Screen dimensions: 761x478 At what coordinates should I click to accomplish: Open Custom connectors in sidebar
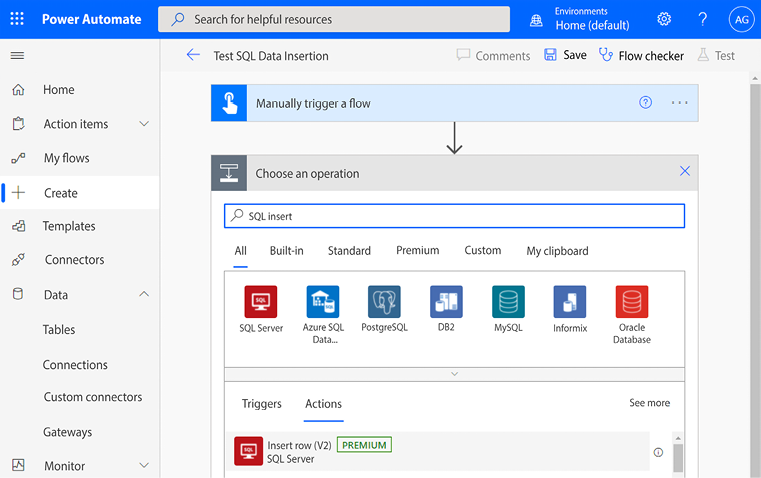click(x=93, y=397)
